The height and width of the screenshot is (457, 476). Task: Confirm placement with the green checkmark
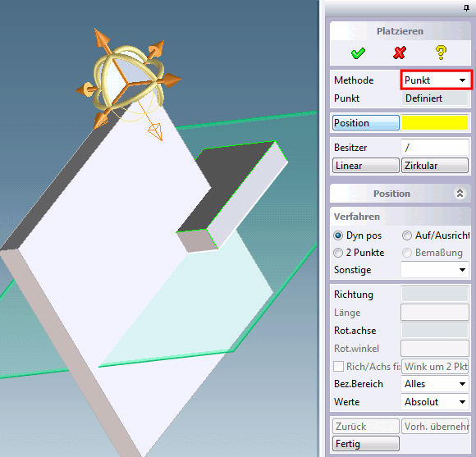coord(358,53)
